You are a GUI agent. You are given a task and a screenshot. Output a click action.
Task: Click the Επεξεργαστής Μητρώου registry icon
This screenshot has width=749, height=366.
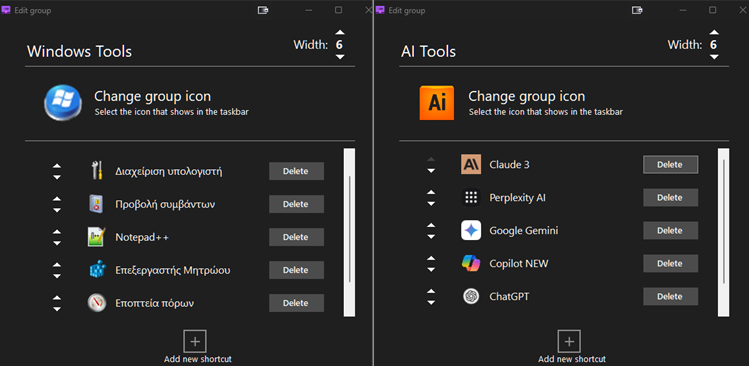96,270
